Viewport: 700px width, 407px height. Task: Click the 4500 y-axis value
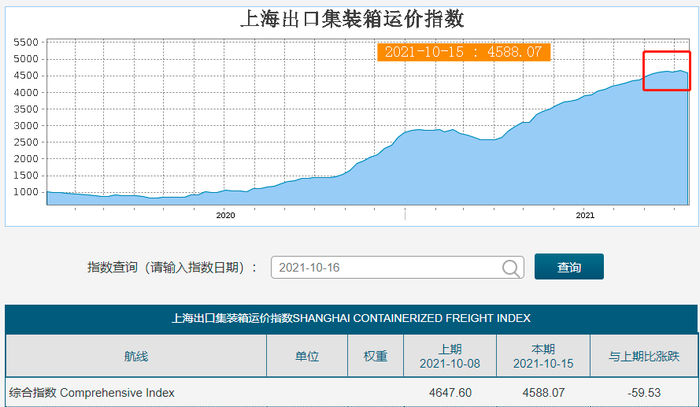click(26, 75)
